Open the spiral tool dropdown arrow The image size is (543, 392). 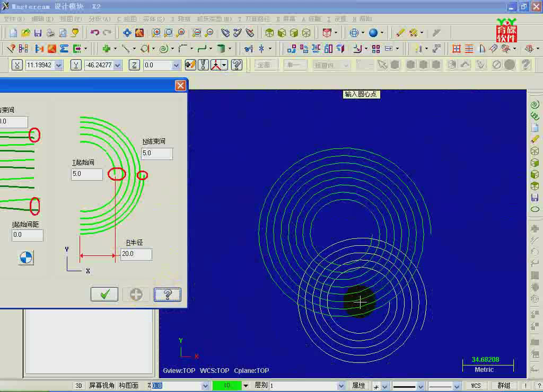(x=172, y=49)
